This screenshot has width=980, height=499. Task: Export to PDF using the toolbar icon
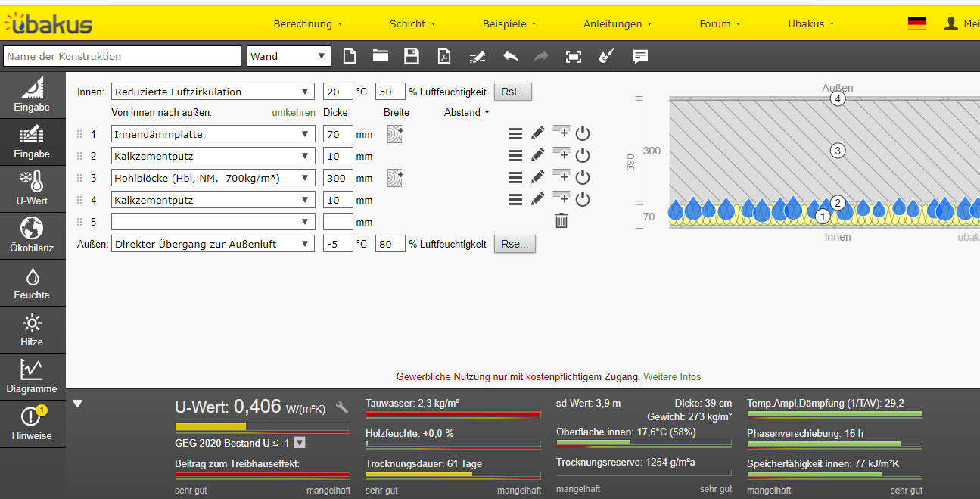point(444,56)
